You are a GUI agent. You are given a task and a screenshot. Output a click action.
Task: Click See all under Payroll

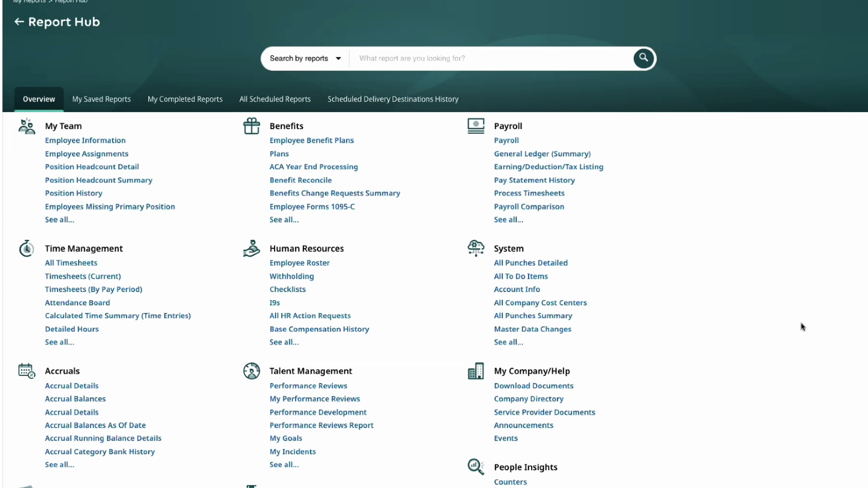tap(509, 220)
